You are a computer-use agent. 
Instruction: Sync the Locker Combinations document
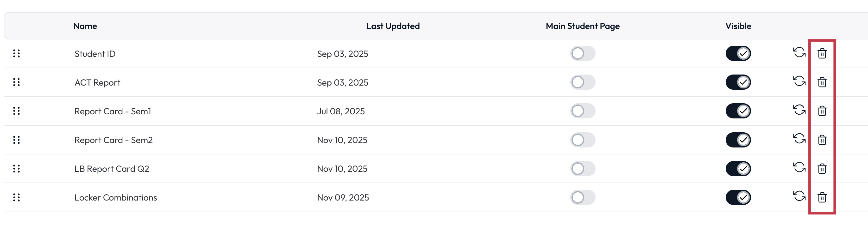click(x=799, y=196)
